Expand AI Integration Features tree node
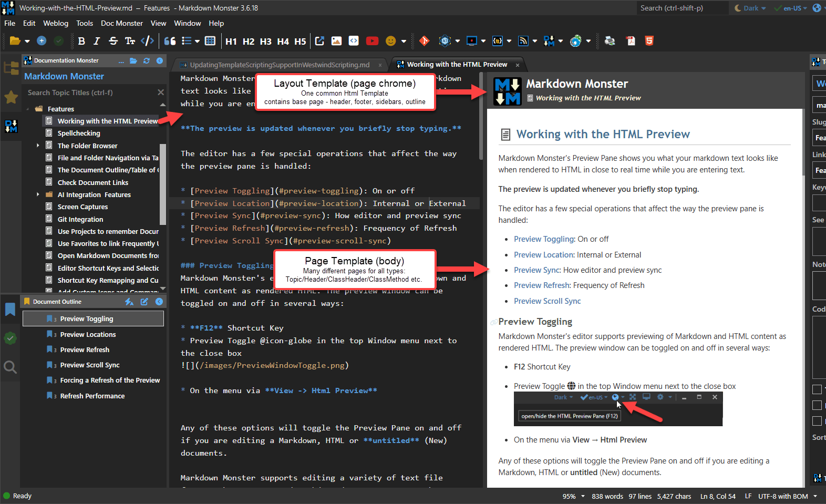826x504 pixels. point(38,194)
